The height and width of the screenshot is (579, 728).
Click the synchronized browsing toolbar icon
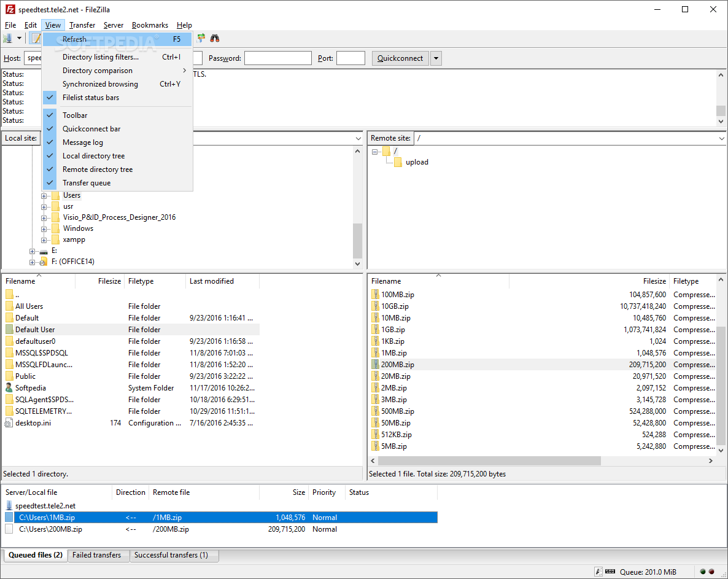click(x=201, y=39)
